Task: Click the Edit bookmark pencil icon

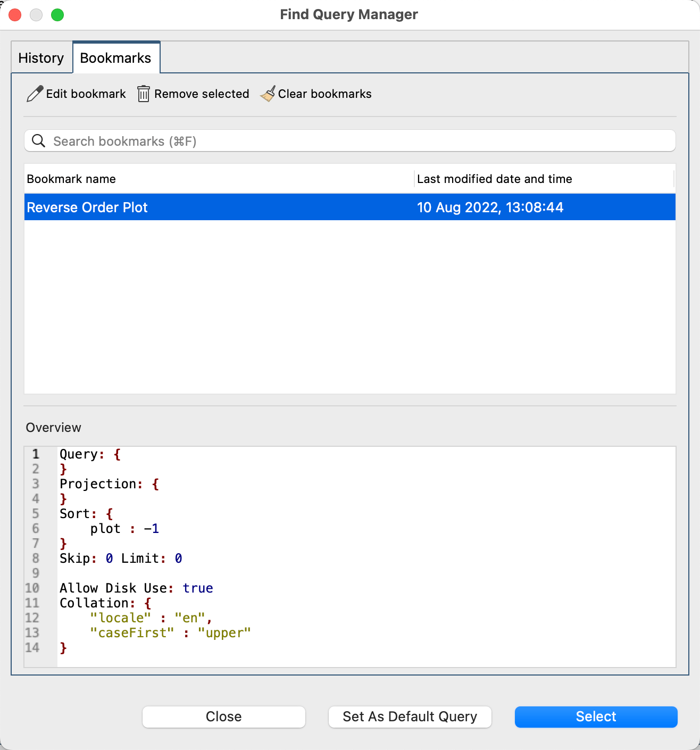Action: [34, 94]
